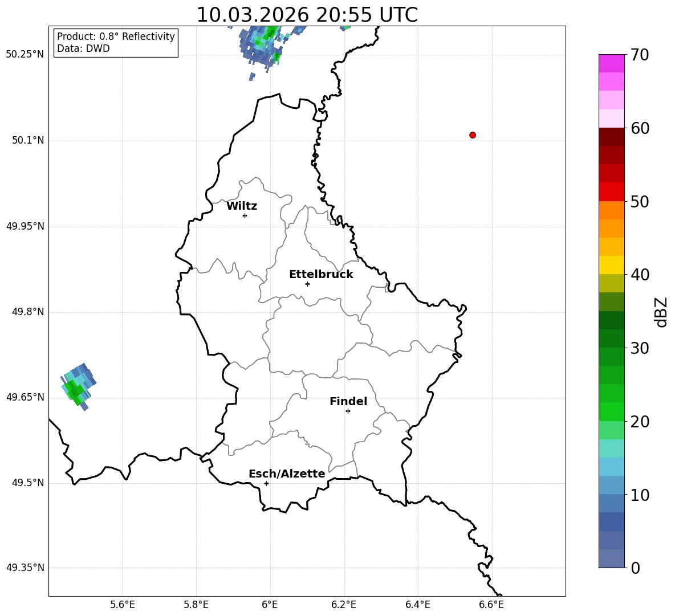Click the 49.65°N latitude label
This screenshot has height=616, width=675.
pyautogui.click(x=25, y=397)
